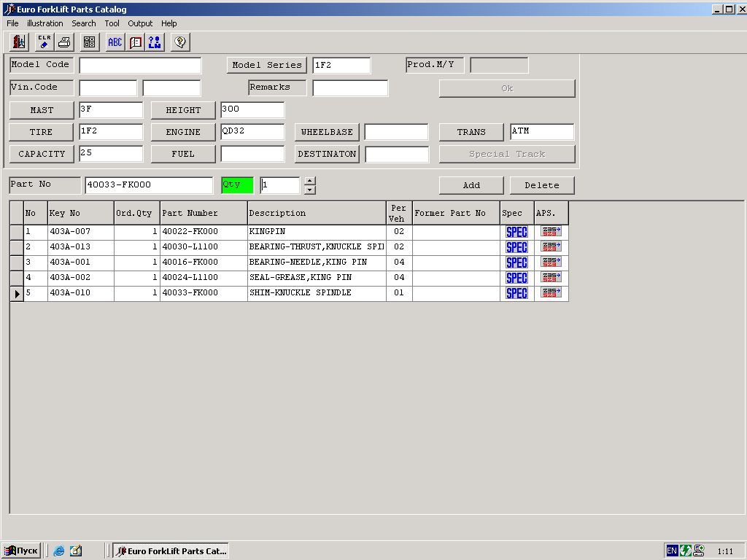This screenshot has width=747, height=560.
Task: Click the DESTINATON button
Action: [327, 154]
